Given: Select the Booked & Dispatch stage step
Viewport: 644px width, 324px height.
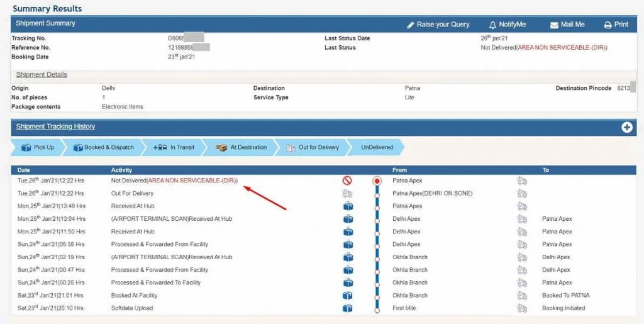Looking at the screenshot, I should click(x=103, y=147).
